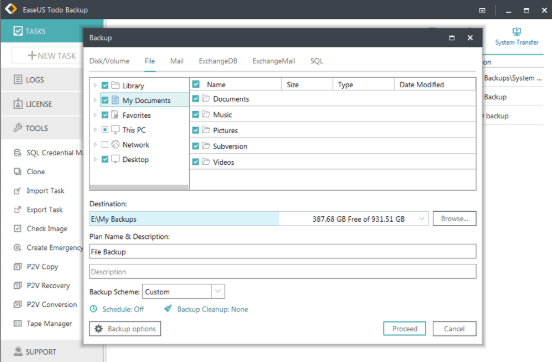552x362 pixels.
Task: Expand the Favorites tree node
Action: click(95, 115)
